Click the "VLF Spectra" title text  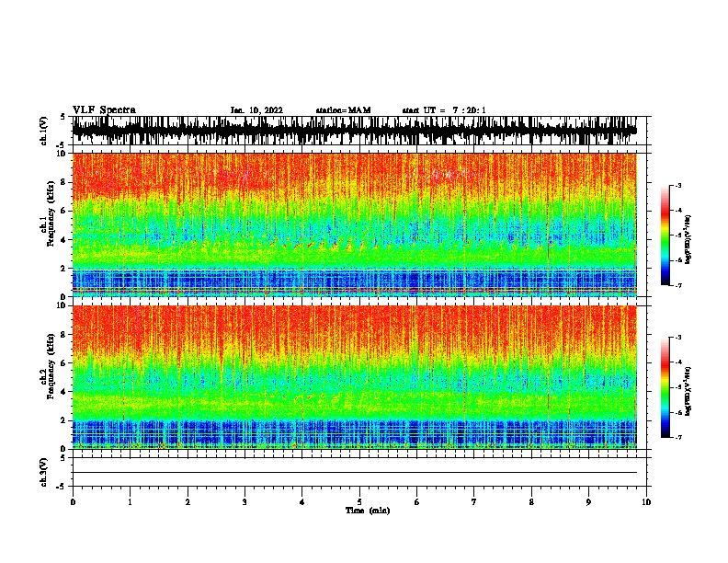pyautogui.click(x=104, y=110)
